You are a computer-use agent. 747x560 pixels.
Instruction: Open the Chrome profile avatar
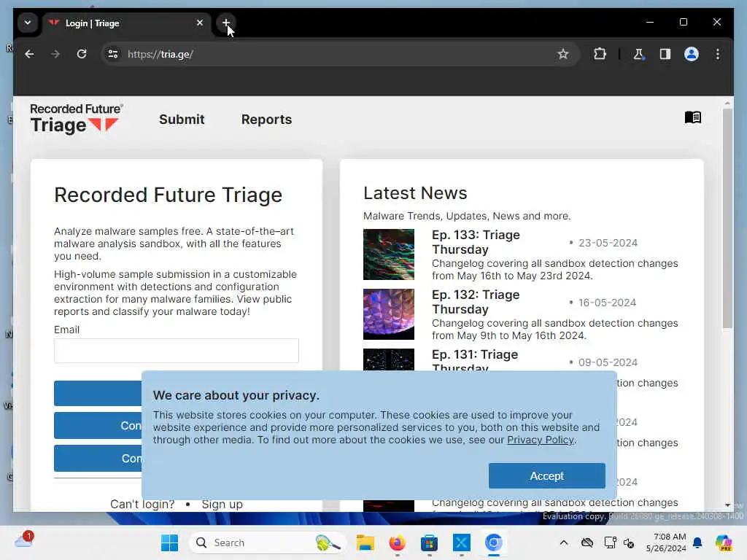coord(692,54)
